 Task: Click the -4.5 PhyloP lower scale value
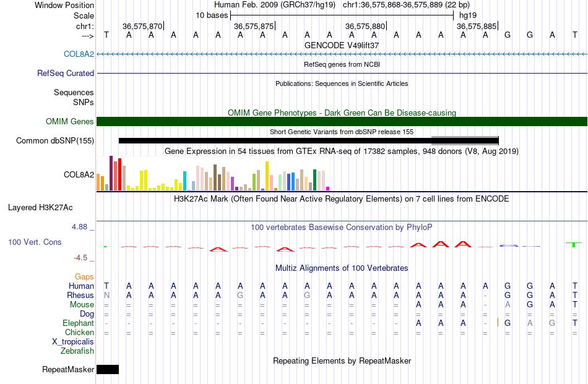click(80, 258)
